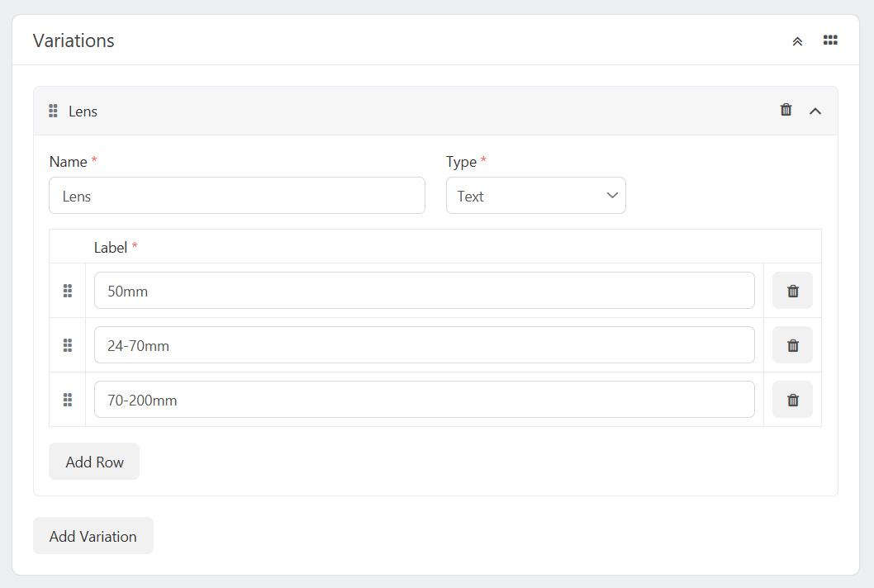Delete the Lens variation using trash icon

tap(786, 110)
